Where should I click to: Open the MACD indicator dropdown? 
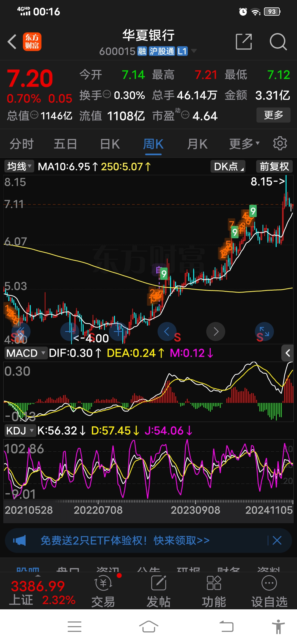(x=25, y=353)
